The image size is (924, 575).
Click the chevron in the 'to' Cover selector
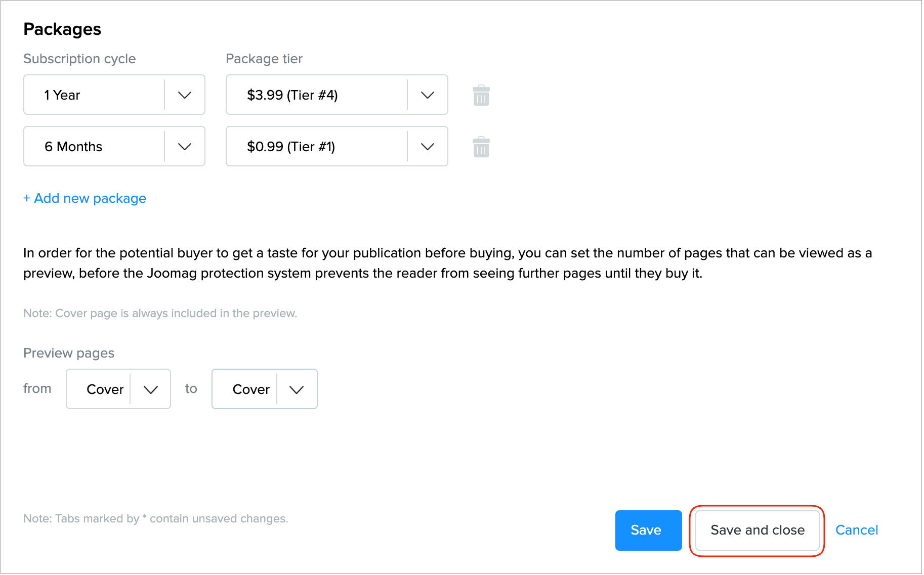297,389
